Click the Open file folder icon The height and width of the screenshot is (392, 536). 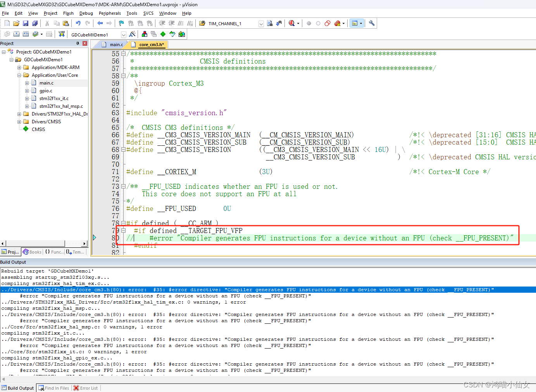tap(16, 23)
